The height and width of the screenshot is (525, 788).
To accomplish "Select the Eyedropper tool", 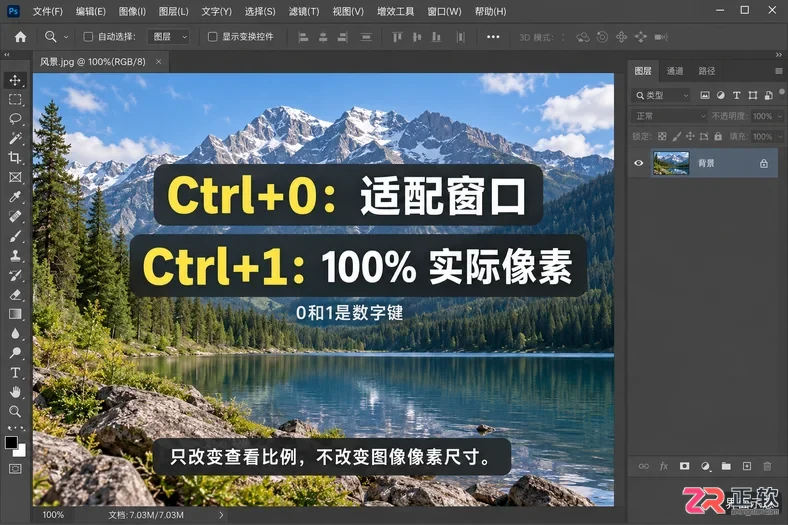I will (15, 196).
